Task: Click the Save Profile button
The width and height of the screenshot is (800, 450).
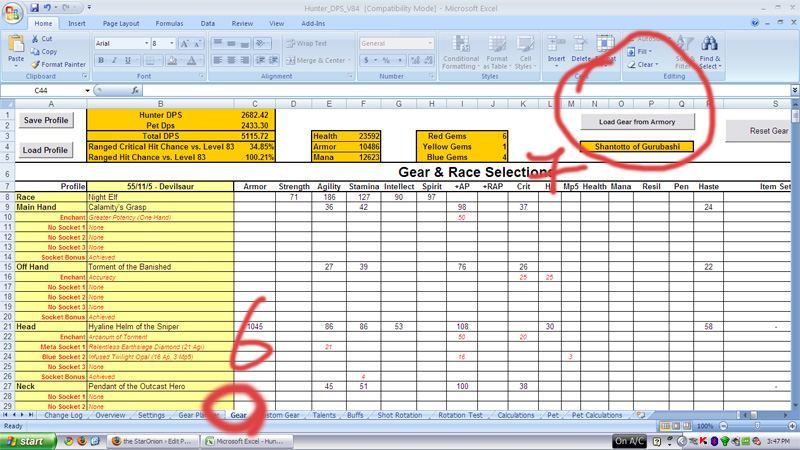Action: point(46,120)
